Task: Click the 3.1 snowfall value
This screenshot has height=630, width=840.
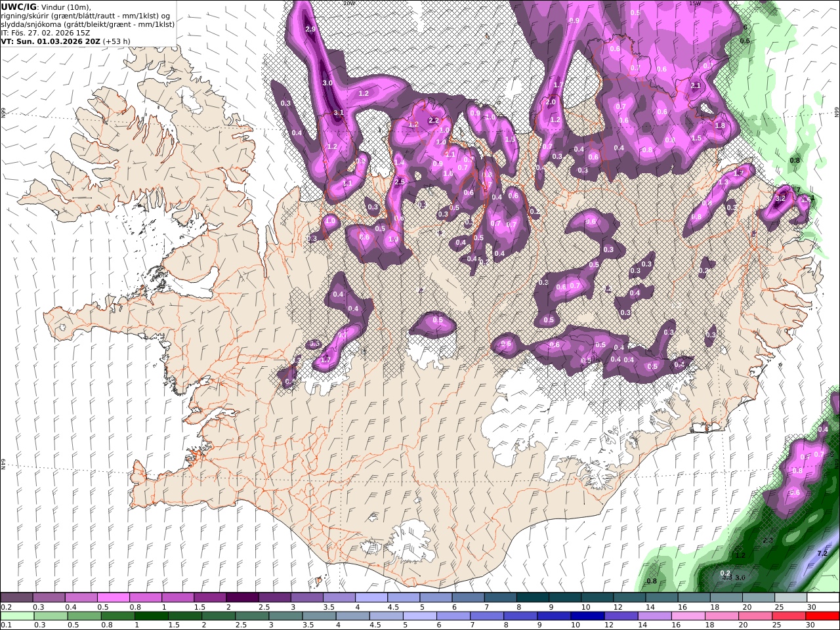Action: click(x=339, y=113)
